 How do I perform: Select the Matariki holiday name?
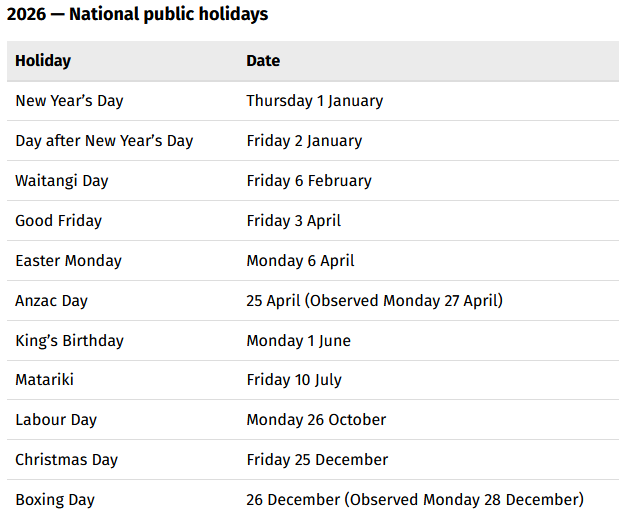[x=44, y=380]
